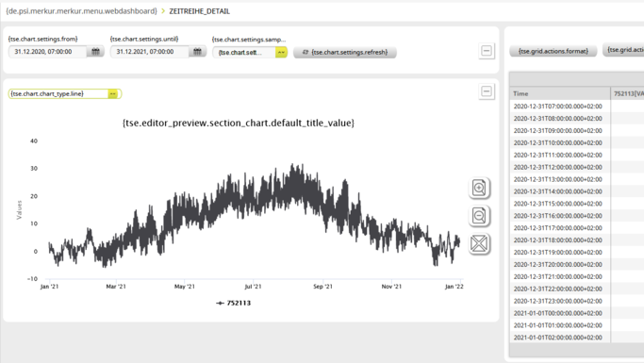Select row 2020-12-31T11:00:00.000+02:00
This screenshot has width=644, height=363.
(x=577, y=155)
